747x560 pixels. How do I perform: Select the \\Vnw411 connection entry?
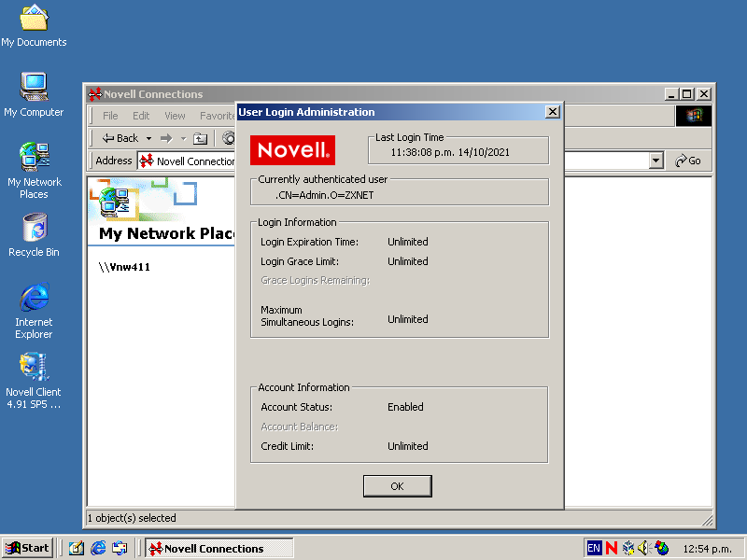pos(124,267)
